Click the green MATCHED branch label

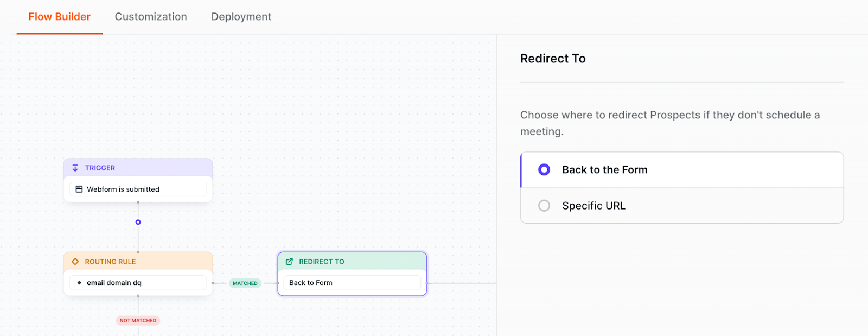pos(245,283)
